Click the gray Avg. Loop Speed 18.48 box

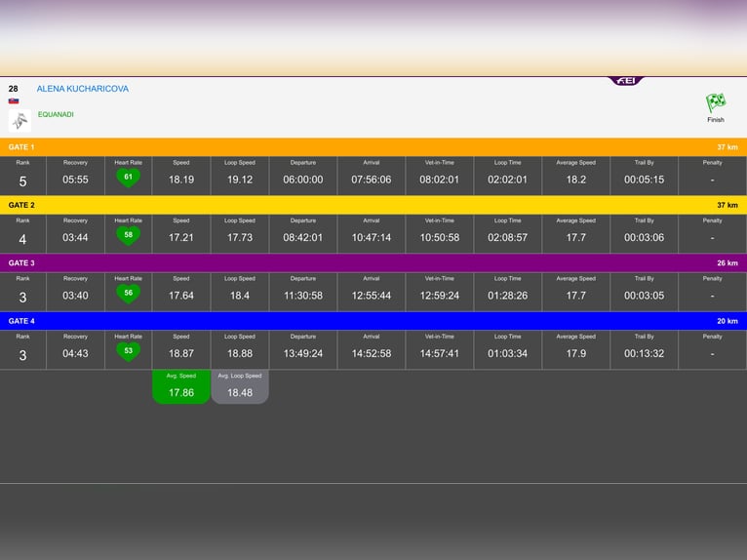pyautogui.click(x=240, y=386)
